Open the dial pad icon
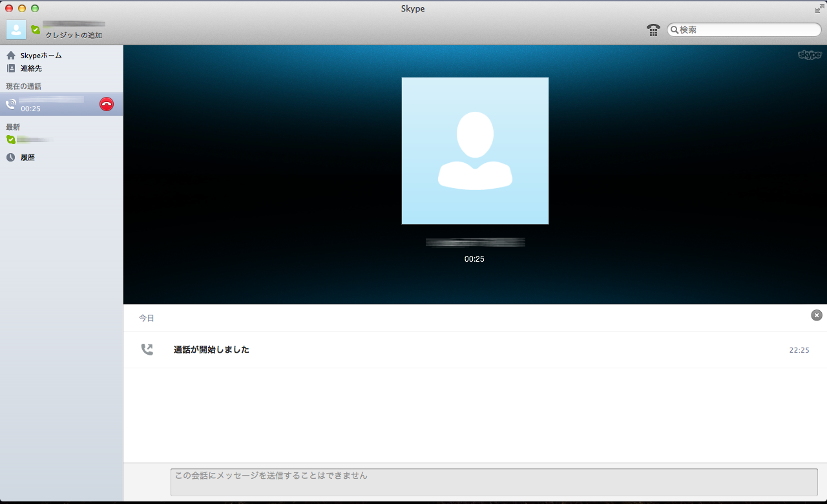Screen dimensions: 827x504 tap(653, 30)
